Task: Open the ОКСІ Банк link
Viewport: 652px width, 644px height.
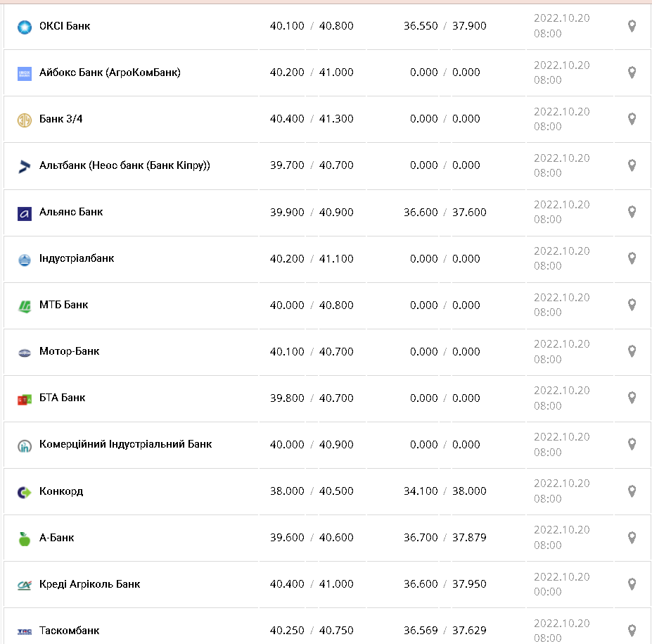Action: pos(65,26)
